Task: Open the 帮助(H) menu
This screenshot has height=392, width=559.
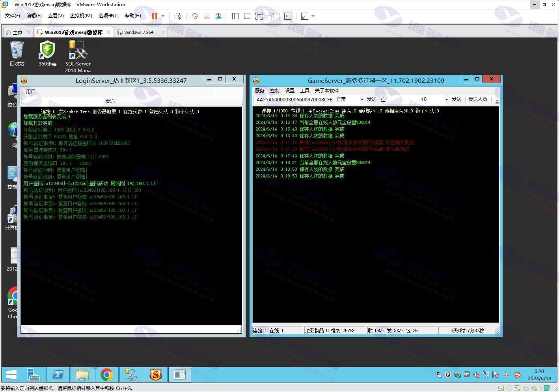Action: [133, 16]
